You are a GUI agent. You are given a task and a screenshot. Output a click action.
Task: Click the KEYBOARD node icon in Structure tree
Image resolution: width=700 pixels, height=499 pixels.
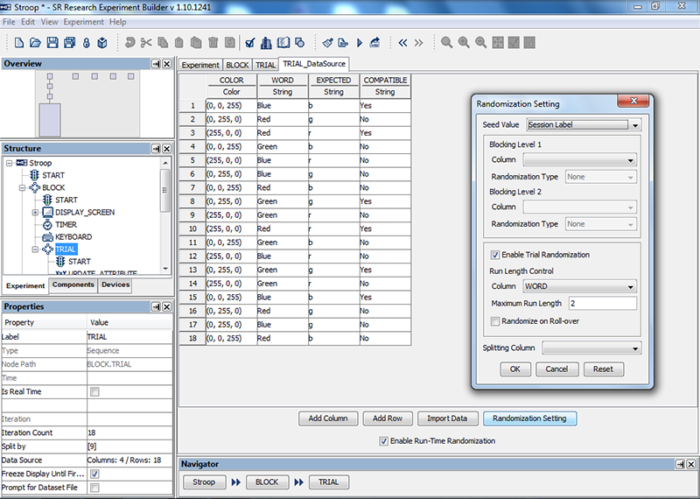46,237
